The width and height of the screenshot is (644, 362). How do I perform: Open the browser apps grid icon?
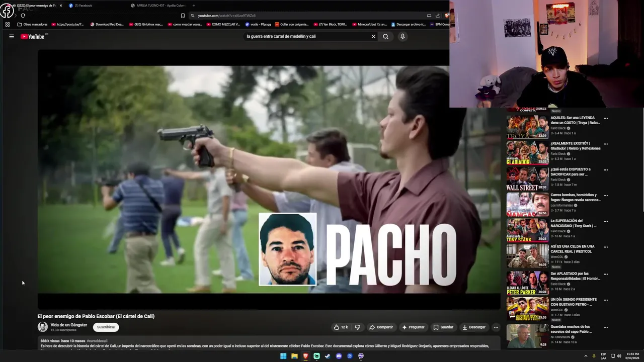point(7,24)
